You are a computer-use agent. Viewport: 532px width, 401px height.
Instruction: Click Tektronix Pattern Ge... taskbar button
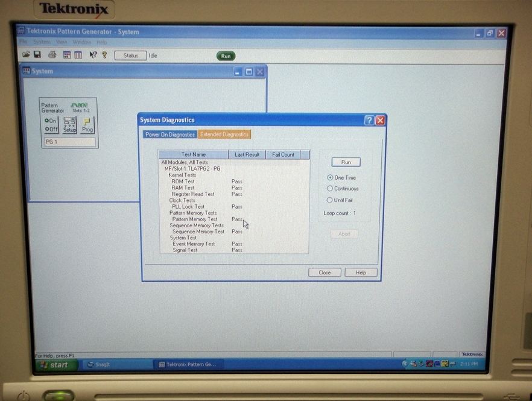pyautogui.click(x=189, y=364)
